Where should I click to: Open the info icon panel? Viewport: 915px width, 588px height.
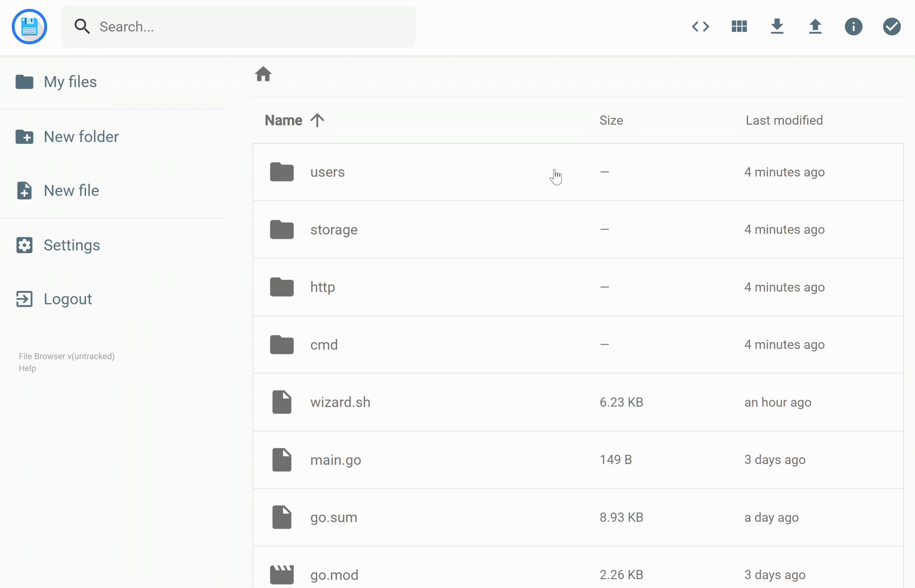[x=853, y=27]
